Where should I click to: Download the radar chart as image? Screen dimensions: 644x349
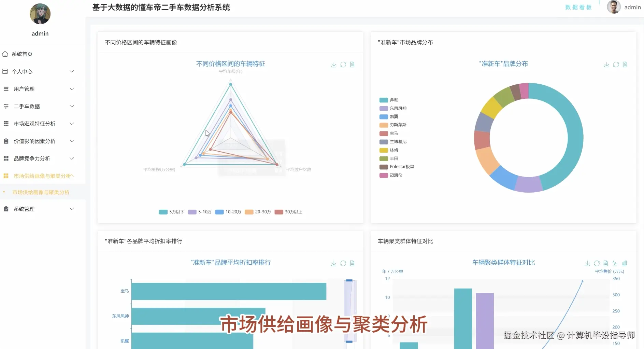334,65
